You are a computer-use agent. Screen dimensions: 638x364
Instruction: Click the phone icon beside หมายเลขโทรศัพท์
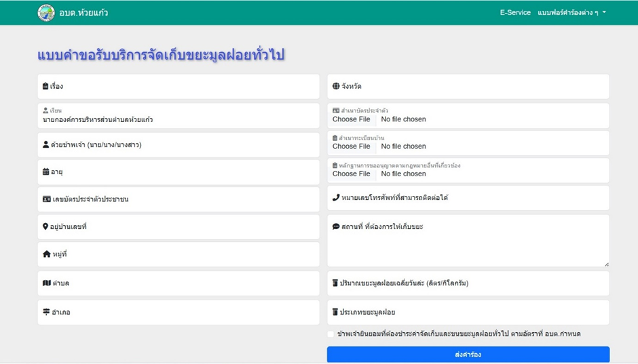click(x=336, y=198)
